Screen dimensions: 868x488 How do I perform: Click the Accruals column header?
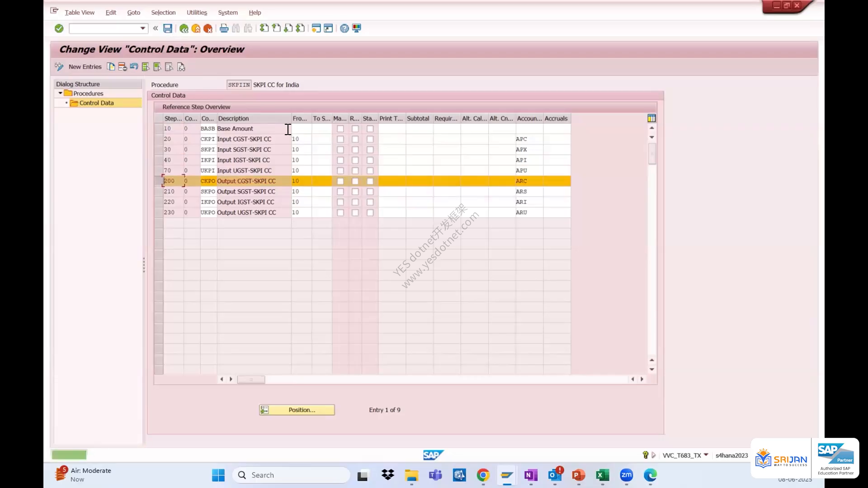pyautogui.click(x=557, y=118)
